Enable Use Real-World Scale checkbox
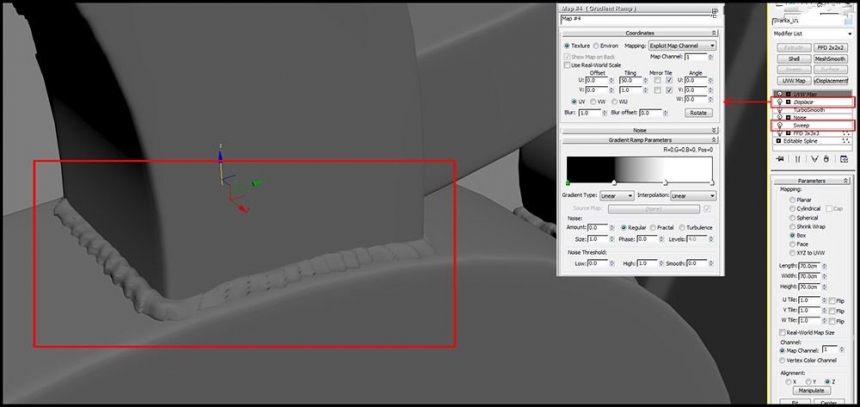 pos(568,65)
